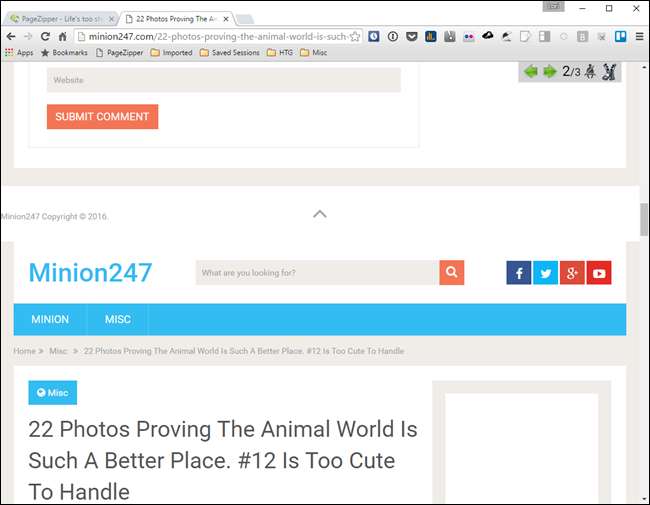Open the Trello extension icon
Image resolution: width=650 pixels, height=505 pixels.
621,36
